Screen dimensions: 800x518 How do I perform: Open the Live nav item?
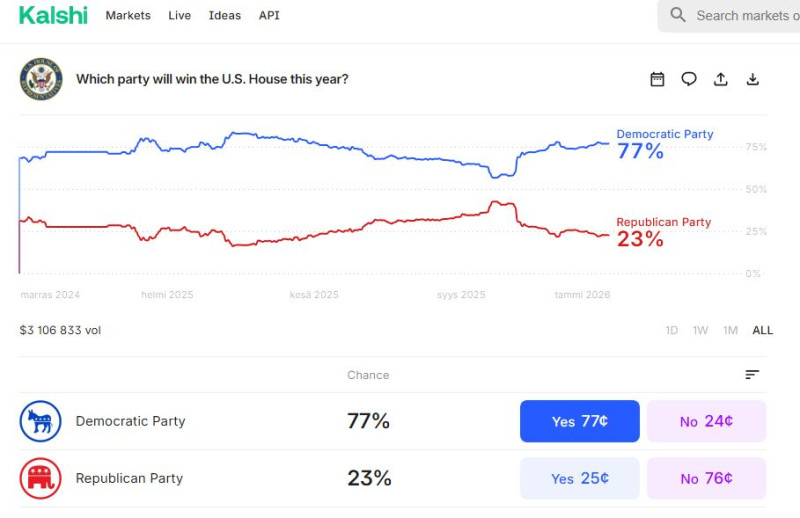click(x=180, y=15)
